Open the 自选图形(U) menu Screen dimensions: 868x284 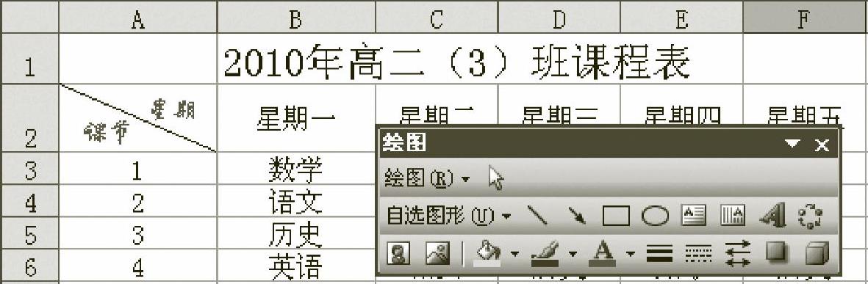point(448,216)
